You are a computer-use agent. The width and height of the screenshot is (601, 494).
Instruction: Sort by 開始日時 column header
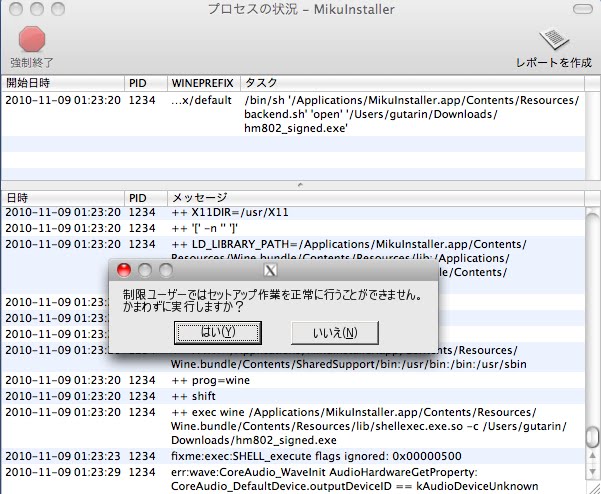(63, 83)
